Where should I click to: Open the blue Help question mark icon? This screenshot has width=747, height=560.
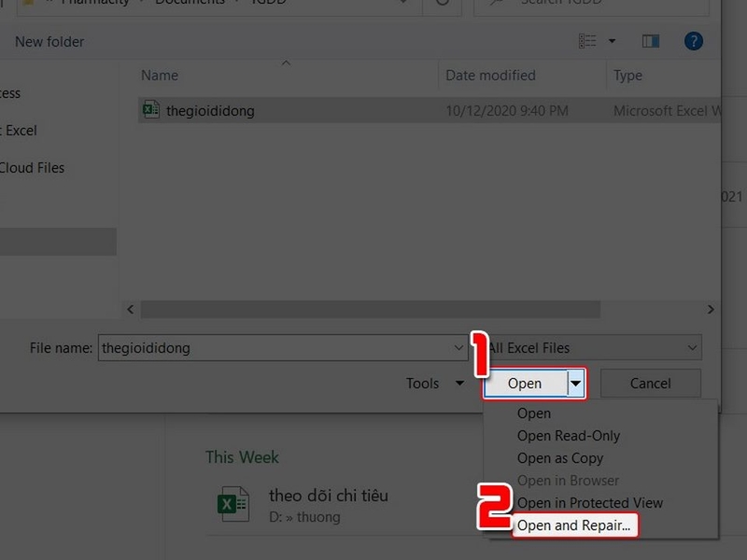694,41
